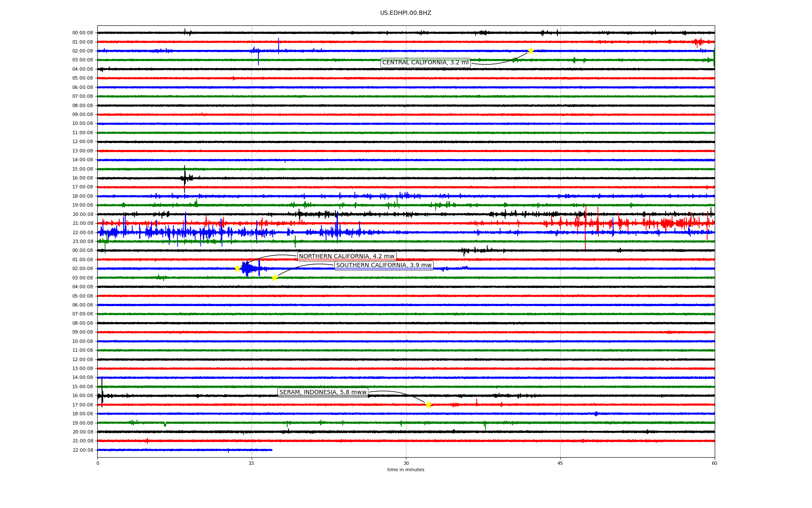Click the Seram Indonesia earthquake star marker
This screenshot has height=508, width=812.
428,405
